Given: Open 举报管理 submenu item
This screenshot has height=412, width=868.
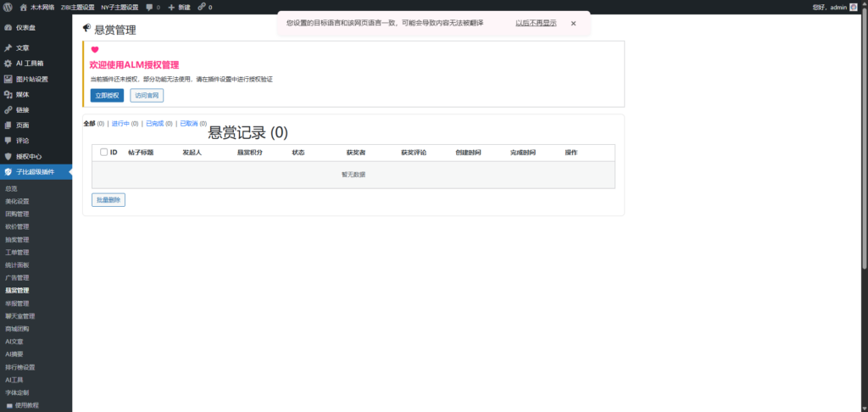Looking at the screenshot, I should coord(17,303).
